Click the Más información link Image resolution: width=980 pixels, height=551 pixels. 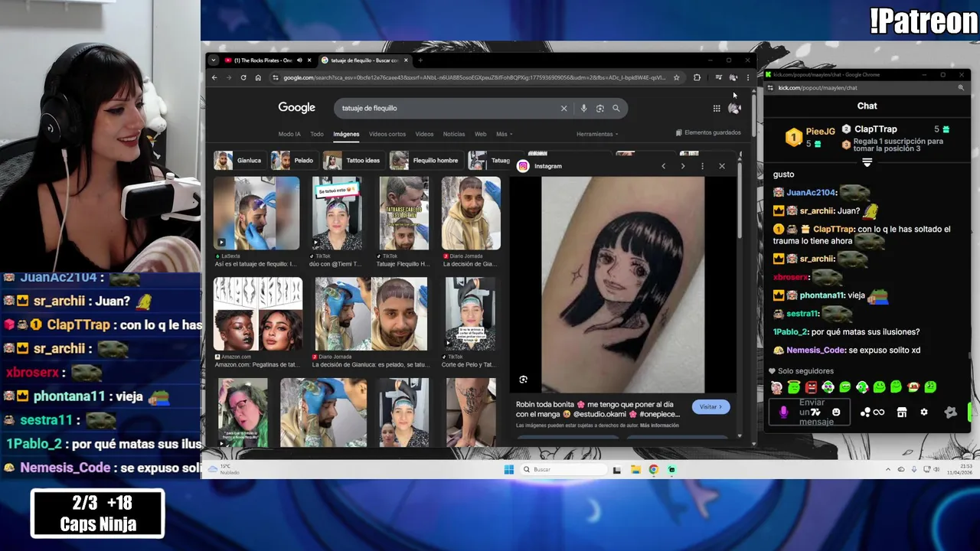pyautogui.click(x=659, y=425)
